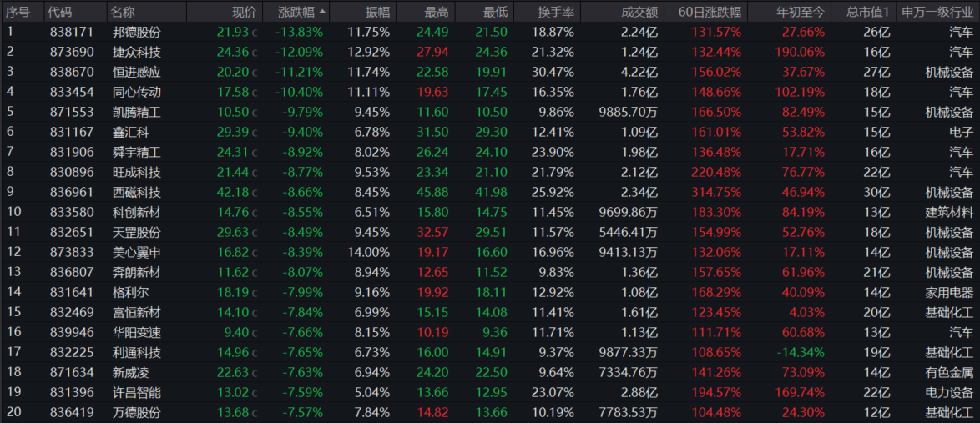
Task: Click year-to-date value -14.34%
Action: click(x=801, y=352)
